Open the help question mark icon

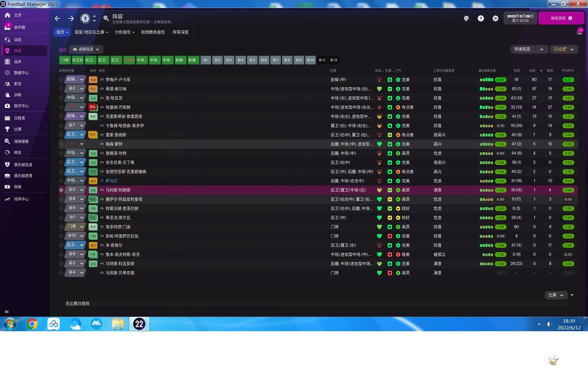pyautogui.click(x=481, y=18)
